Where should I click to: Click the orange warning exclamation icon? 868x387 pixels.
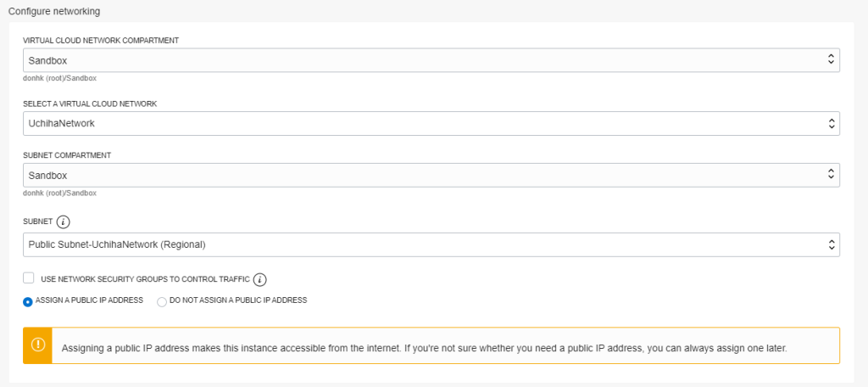click(x=37, y=345)
